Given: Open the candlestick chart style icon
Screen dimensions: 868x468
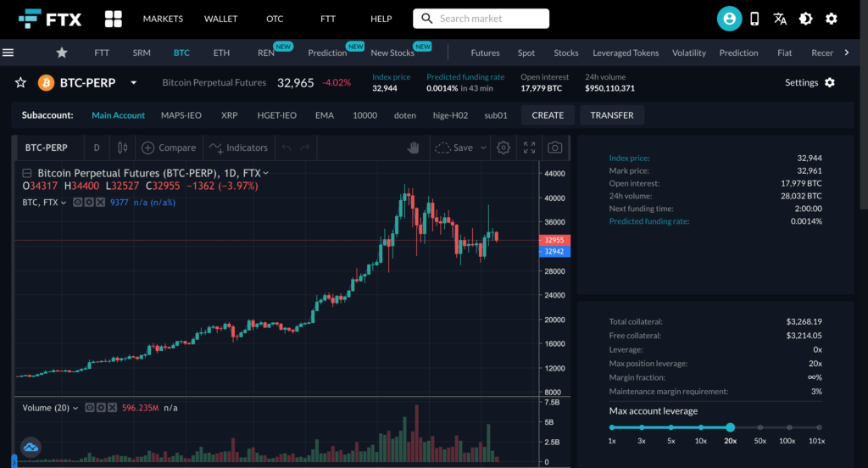Looking at the screenshot, I should (122, 148).
